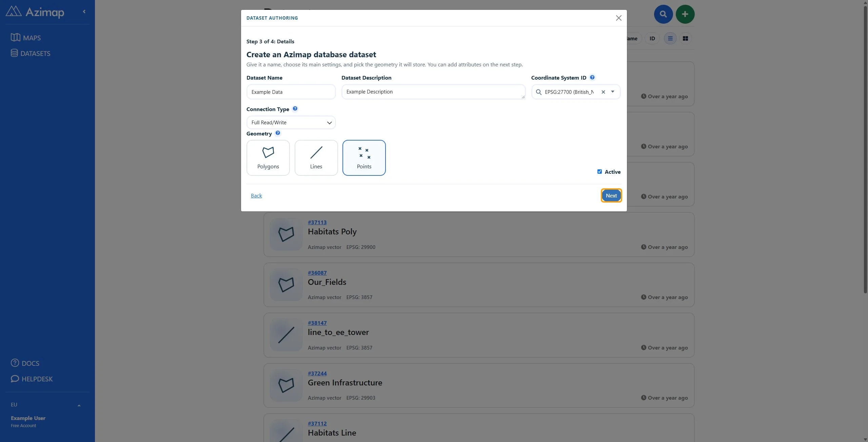
Task: Open the Datasets section
Action: [31, 53]
